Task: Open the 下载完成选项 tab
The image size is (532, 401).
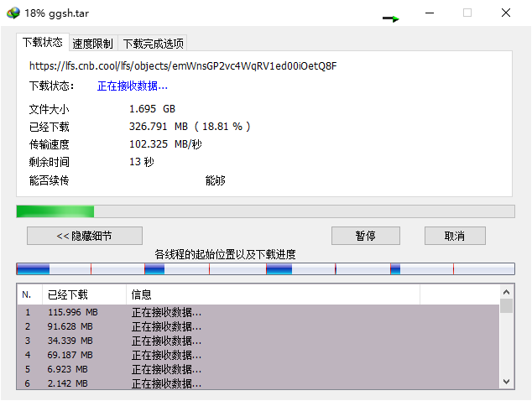Action: pyautogui.click(x=153, y=44)
